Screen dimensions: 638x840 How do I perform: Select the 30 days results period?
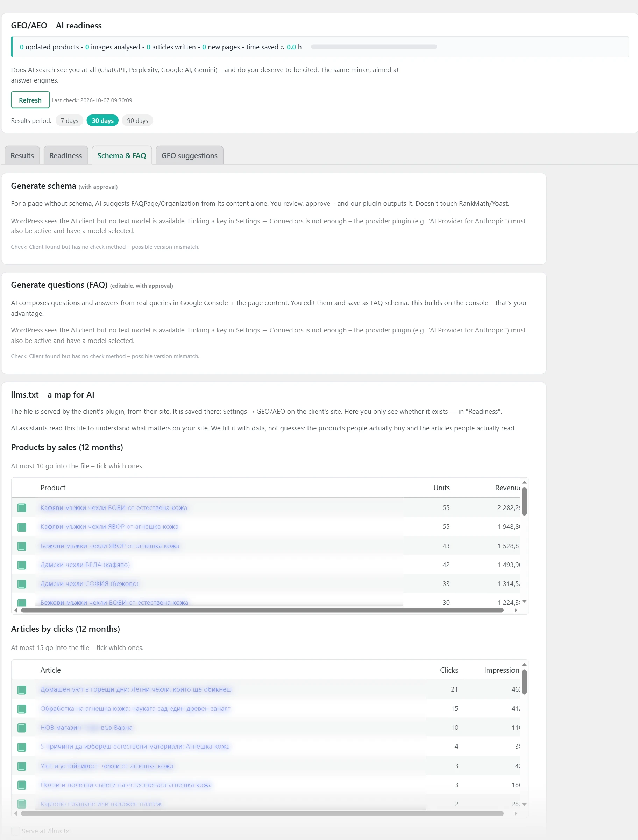tap(102, 120)
